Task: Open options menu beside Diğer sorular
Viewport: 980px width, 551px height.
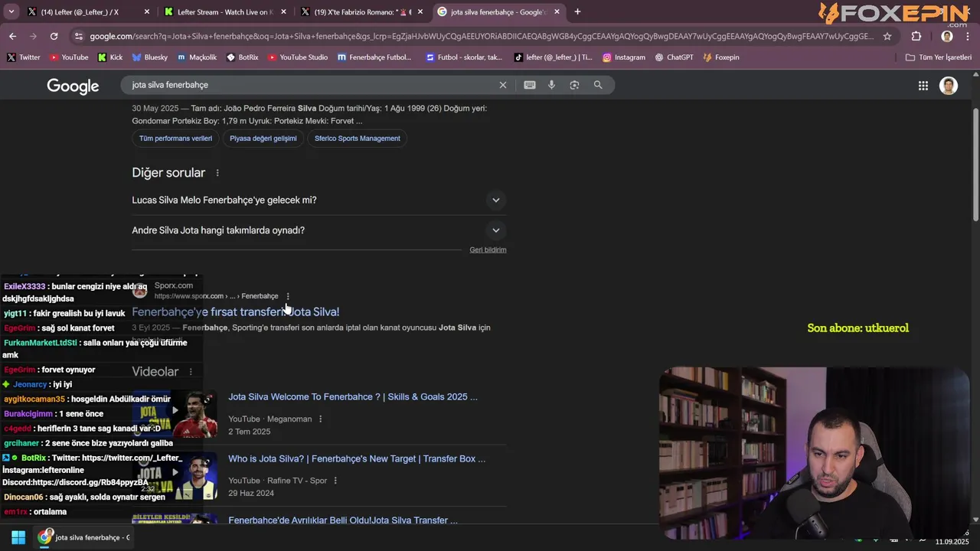Action: pyautogui.click(x=217, y=173)
